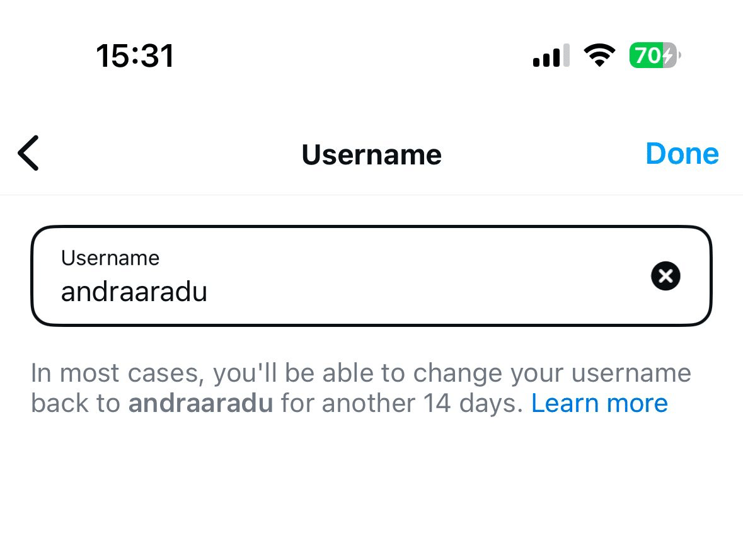The image size is (743, 560).
Task: Confirm changes with the blue Done button
Action: [x=682, y=153]
